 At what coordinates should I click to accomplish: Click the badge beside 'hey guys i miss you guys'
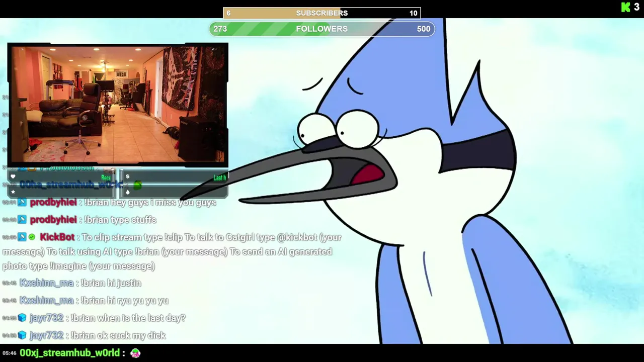pyautogui.click(x=22, y=202)
